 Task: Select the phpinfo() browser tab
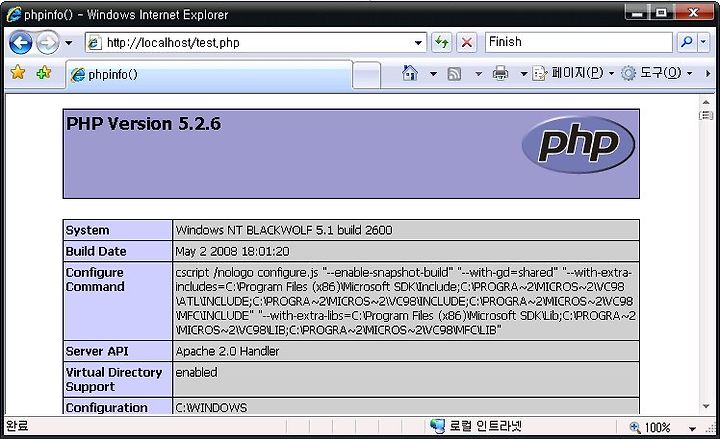[209, 74]
